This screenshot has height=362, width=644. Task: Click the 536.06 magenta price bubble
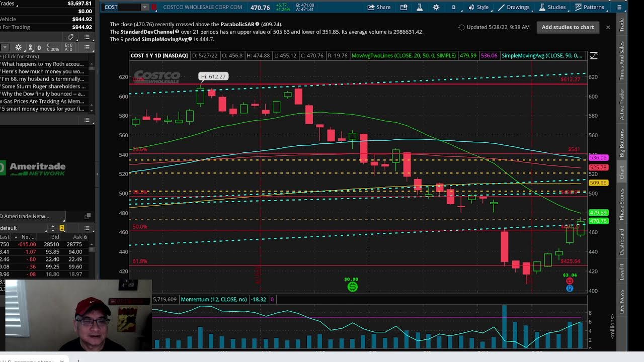point(598,158)
